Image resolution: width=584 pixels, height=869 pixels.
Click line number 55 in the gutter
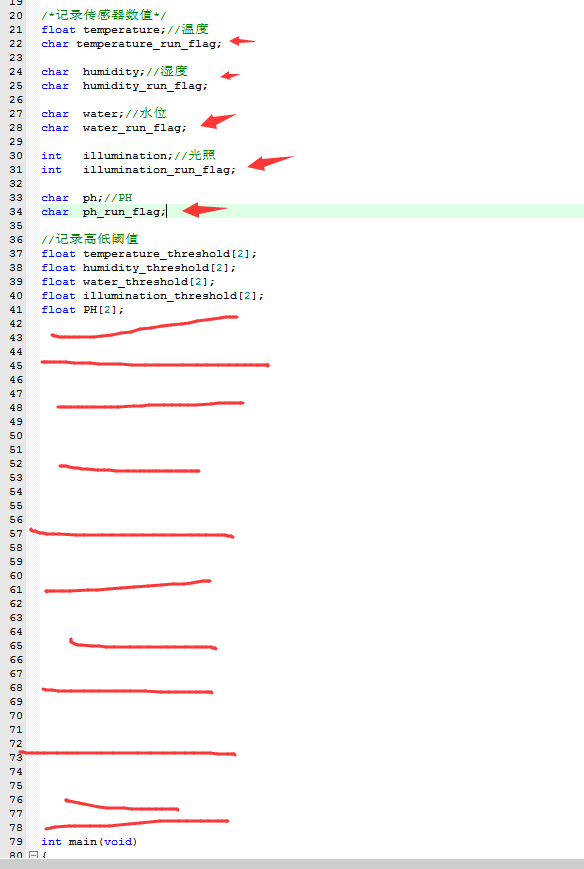pos(16,506)
